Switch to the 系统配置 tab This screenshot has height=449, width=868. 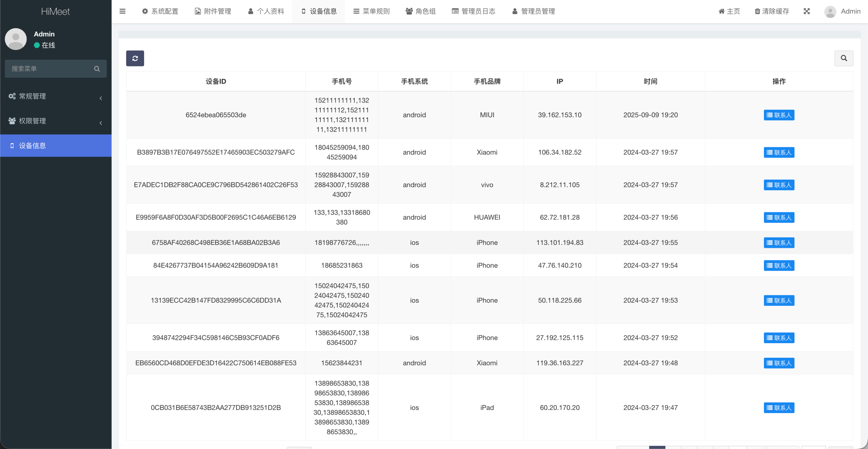(x=160, y=11)
